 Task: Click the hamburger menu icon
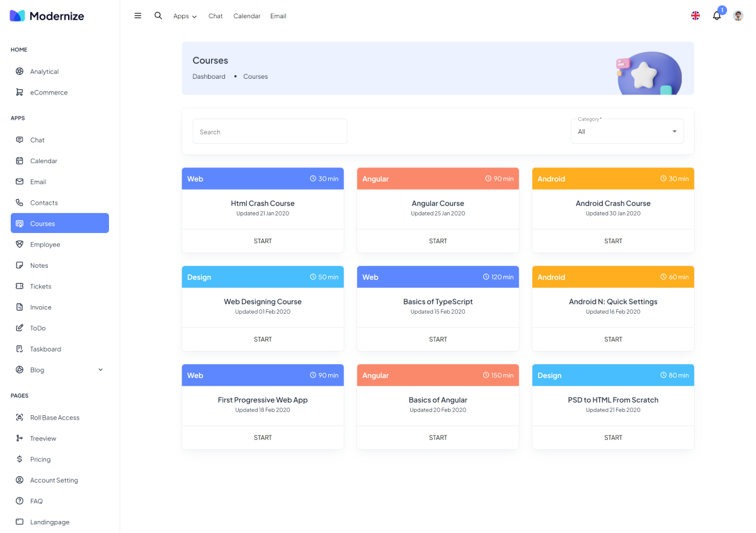(x=138, y=16)
